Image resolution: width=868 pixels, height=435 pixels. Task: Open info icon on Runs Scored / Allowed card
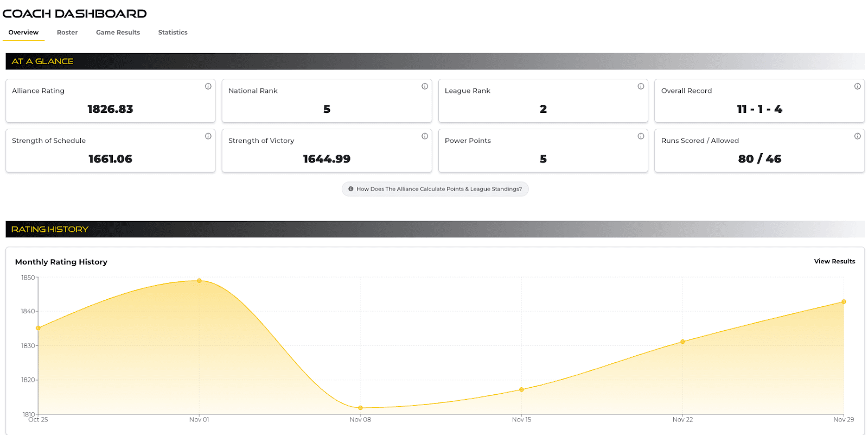tap(857, 136)
